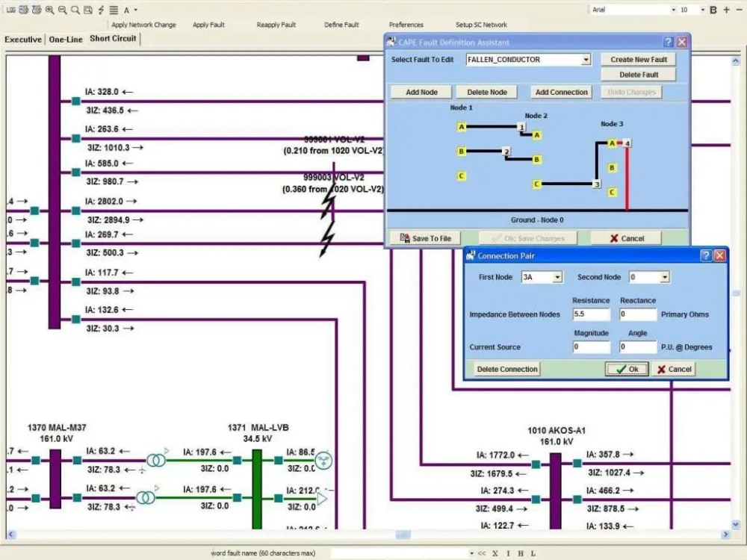The height and width of the screenshot is (560, 747).
Task: Click help icon in Fault Definition Assistant
Action: 669,42
